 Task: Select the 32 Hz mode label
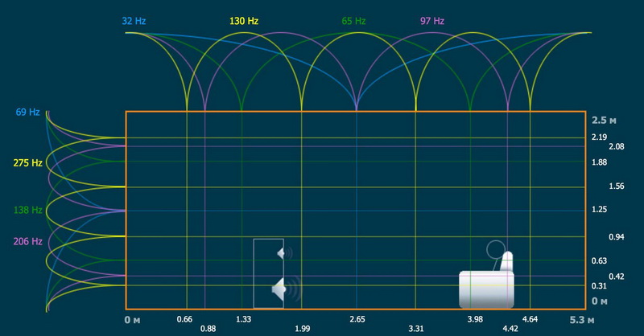134,18
